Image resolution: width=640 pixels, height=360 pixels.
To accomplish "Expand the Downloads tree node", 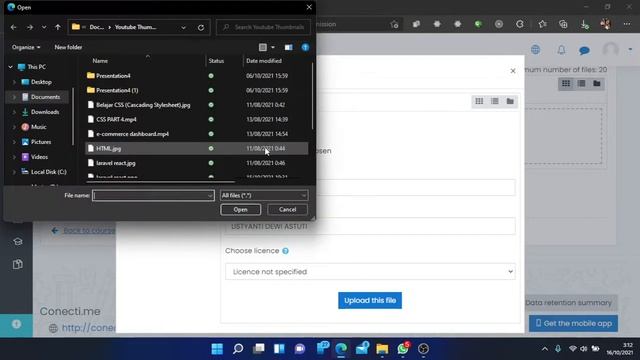I will coord(14,112).
